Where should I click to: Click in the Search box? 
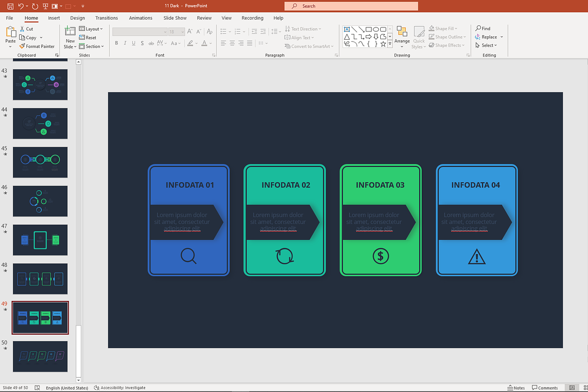[351, 6]
